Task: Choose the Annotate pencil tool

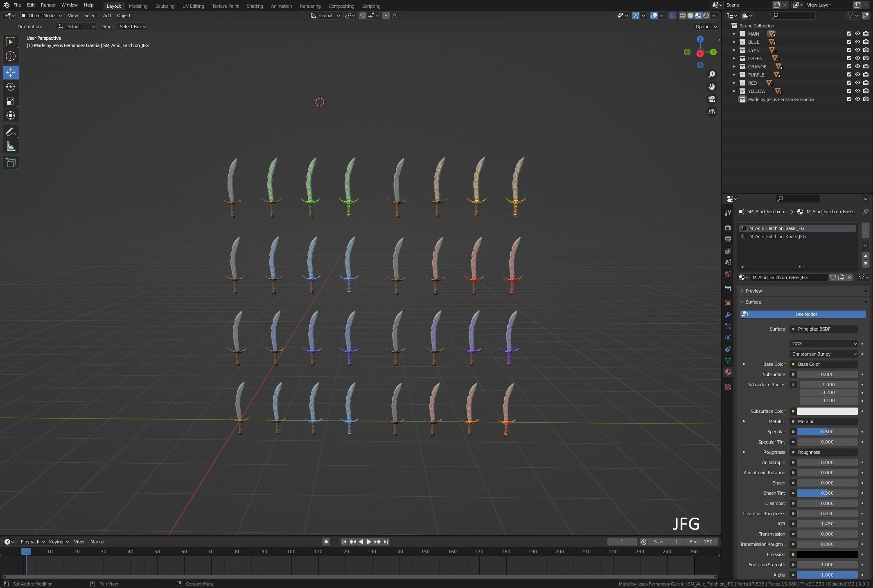Action: (x=11, y=132)
